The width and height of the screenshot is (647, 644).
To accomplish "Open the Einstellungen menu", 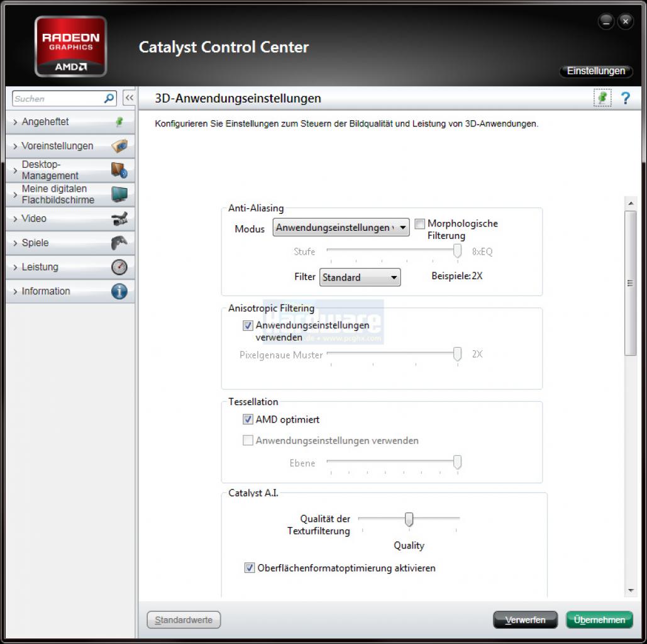I will point(596,71).
